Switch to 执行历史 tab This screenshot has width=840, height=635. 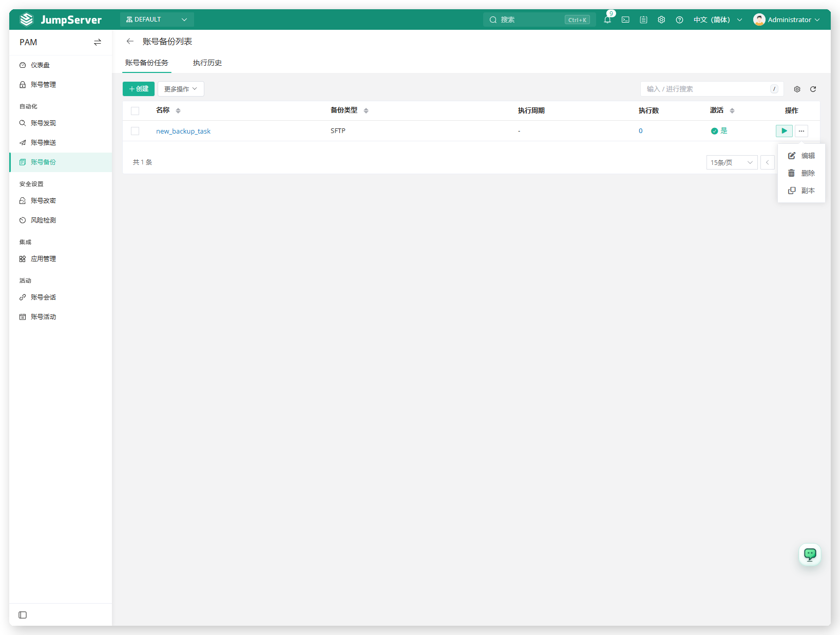207,63
